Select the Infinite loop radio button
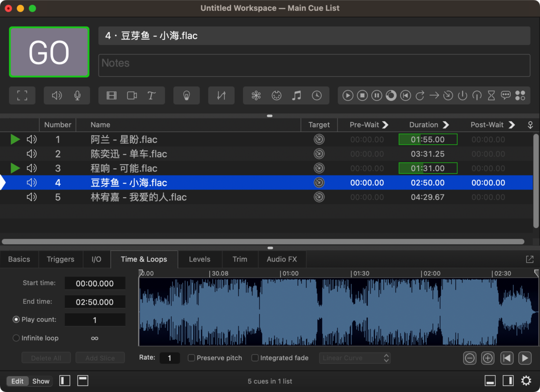This screenshot has height=392, width=540. coord(16,338)
